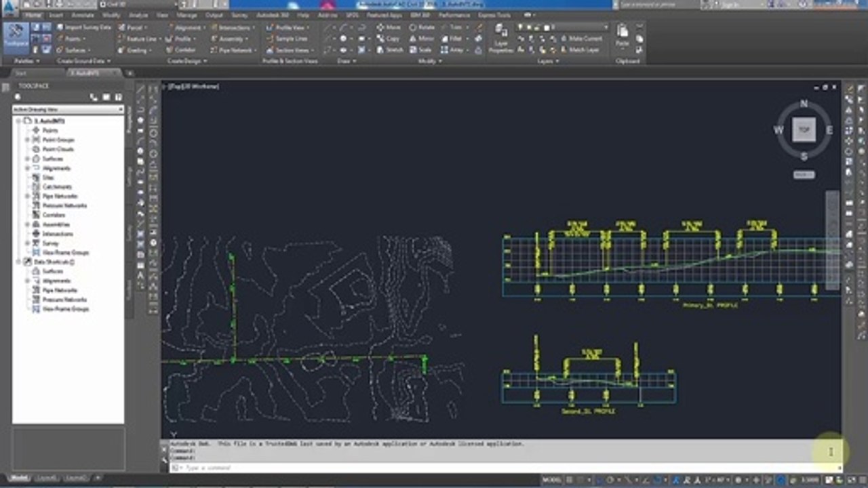Select Sites in Toolspace tree
The height and width of the screenshot is (488, 868).
coord(47,178)
